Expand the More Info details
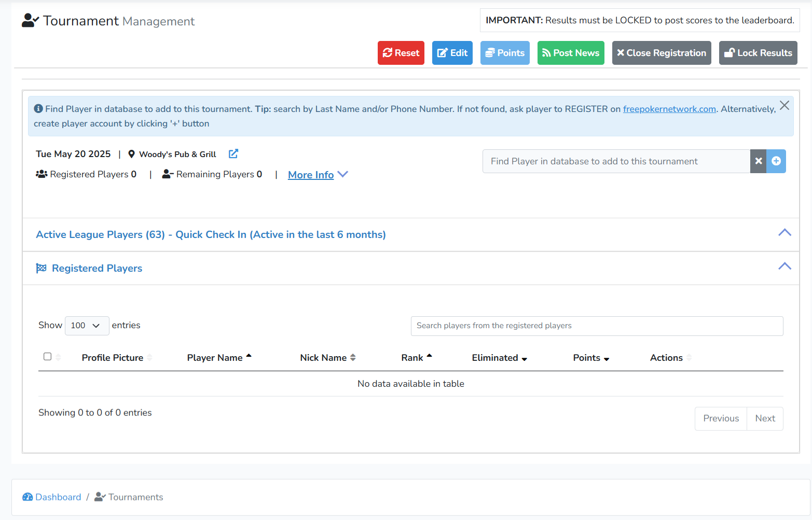The width and height of the screenshot is (812, 520). [317, 175]
